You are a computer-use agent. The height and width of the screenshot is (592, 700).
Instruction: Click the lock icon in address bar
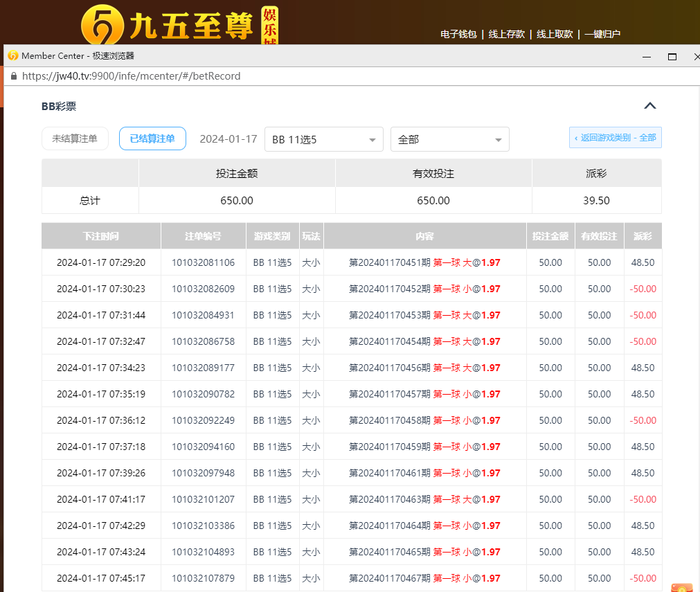(13, 76)
